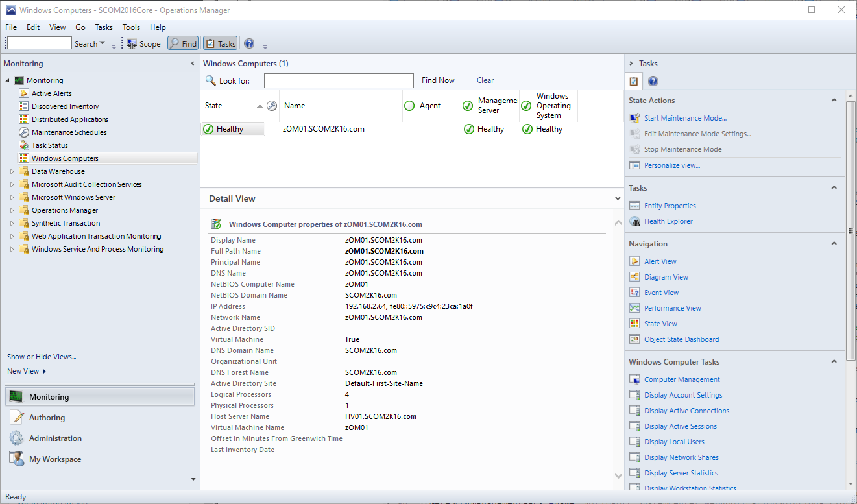Open the Tasks menu
Image resolution: width=857 pixels, height=504 pixels.
[x=104, y=27]
